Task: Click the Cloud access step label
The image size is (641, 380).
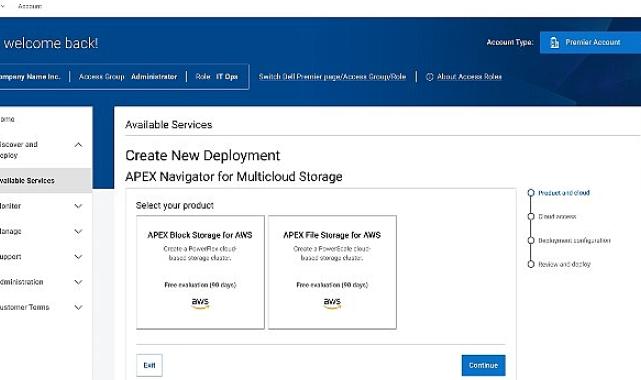Action: [x=557, y=217]
